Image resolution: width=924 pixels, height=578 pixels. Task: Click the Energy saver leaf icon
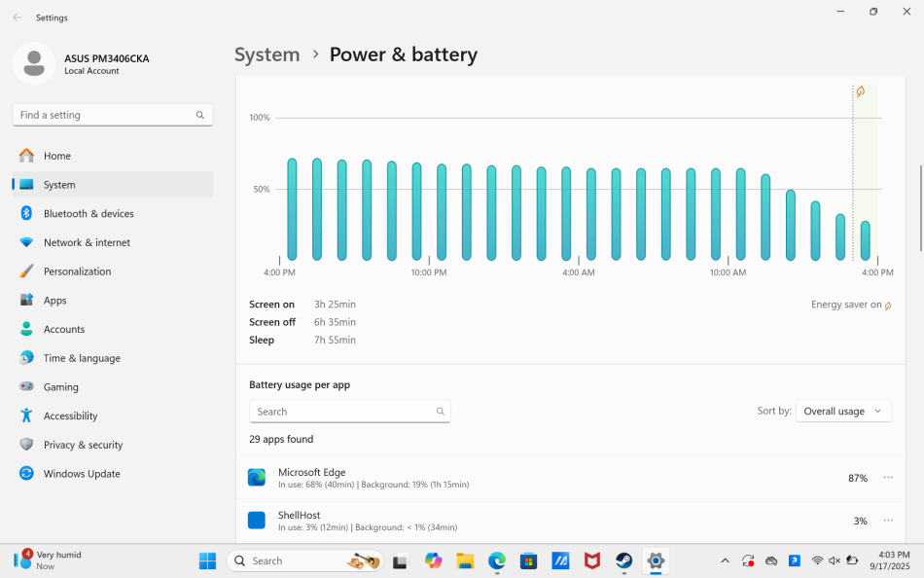[x=860, y=90]
